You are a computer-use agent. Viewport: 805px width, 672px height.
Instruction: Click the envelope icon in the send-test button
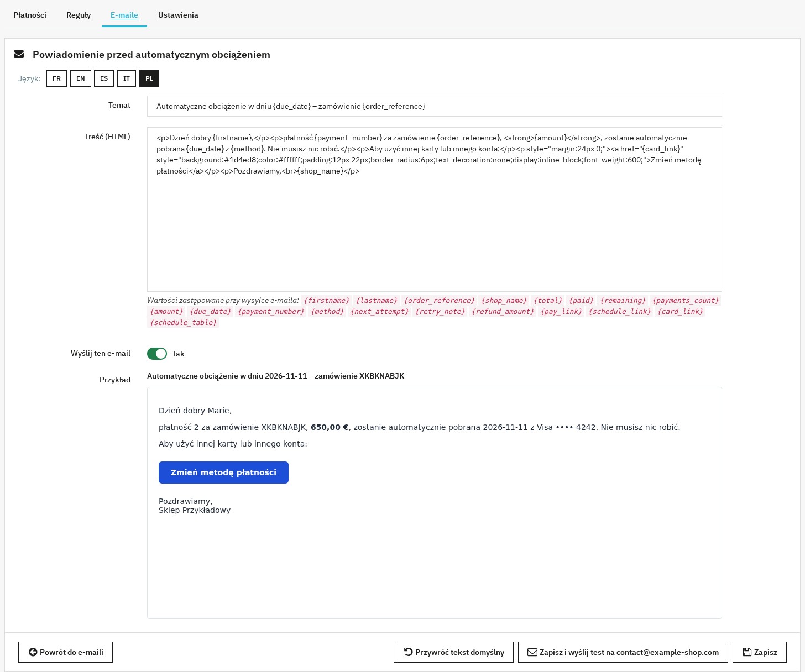click(x=532, y=652)
